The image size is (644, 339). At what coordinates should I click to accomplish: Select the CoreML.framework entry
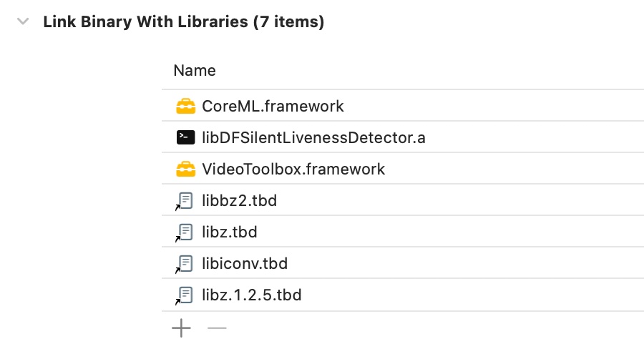coord(273,107)
